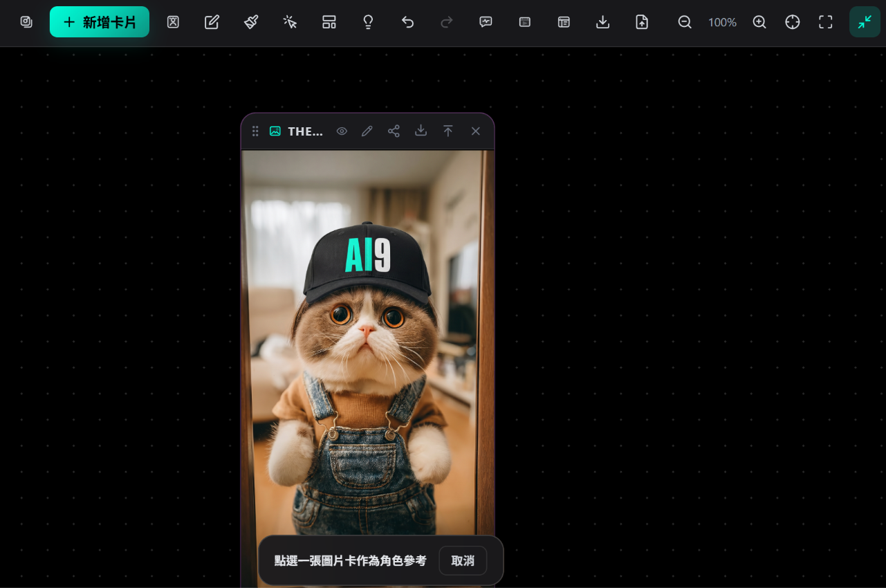Image resolution: width=886 pixels, height=588 pixels.
Task: Toggle the collapse toolbar arrows button
Action: click(865, 22)
